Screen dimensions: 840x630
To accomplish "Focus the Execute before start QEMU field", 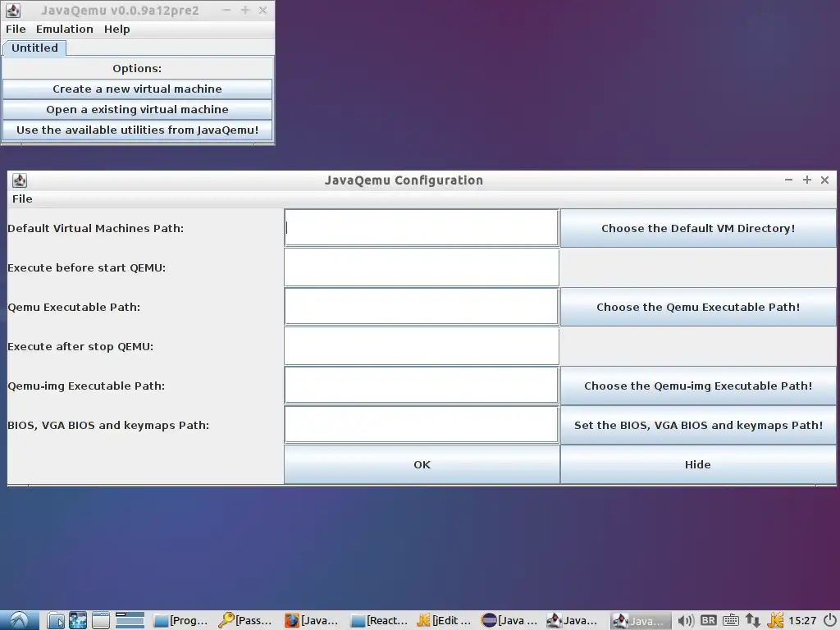I will 422,267.
